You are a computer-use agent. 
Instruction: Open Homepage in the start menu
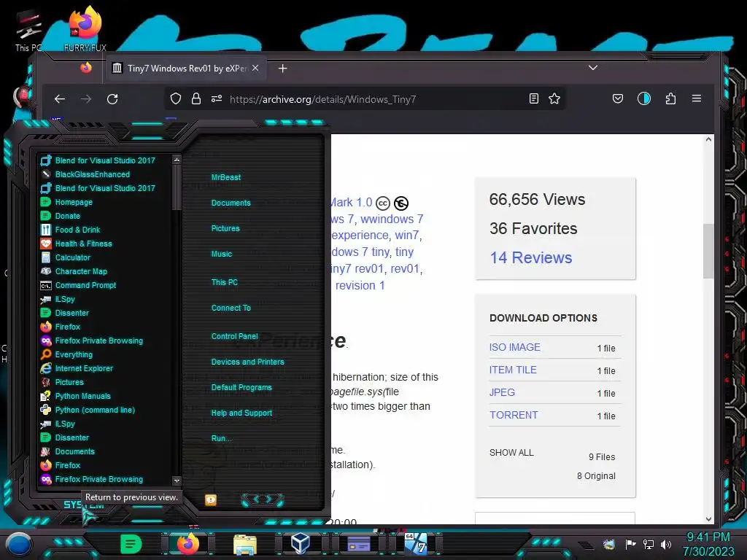click(74, 202)
